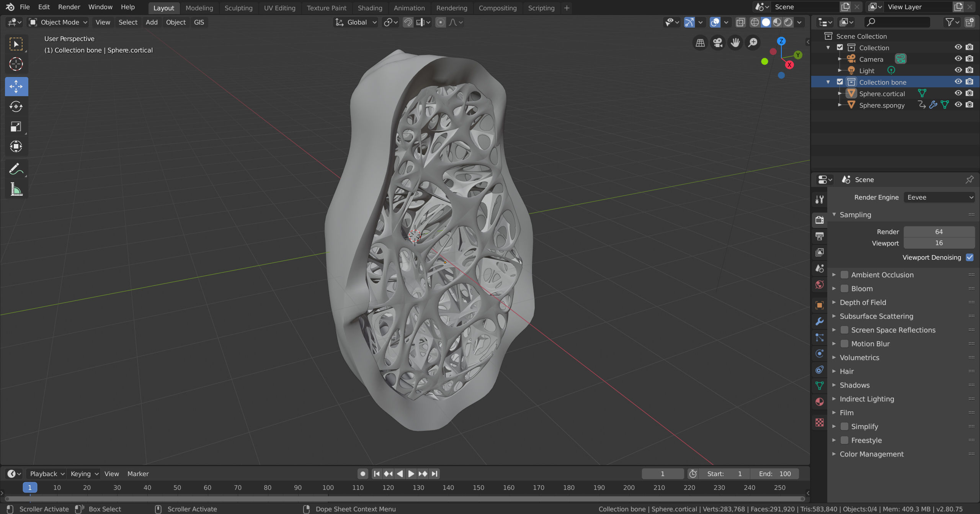Image resolution: width=980 pixels, height=514 pixels.
Task: Open the Modifier properties wrench tab
Action: pos(820,321)
